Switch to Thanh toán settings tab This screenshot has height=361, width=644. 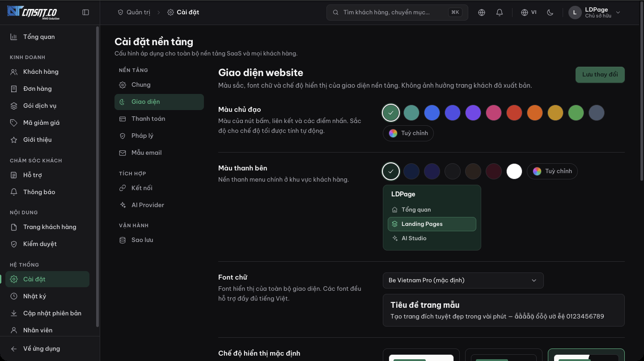click(159, 119)
